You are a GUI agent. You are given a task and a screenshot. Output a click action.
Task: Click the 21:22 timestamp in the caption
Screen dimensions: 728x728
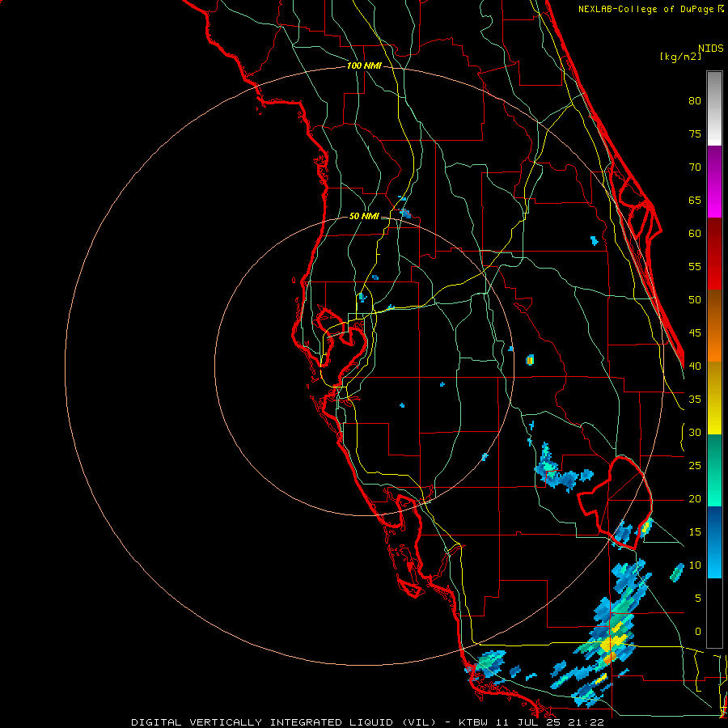[587, 722]
